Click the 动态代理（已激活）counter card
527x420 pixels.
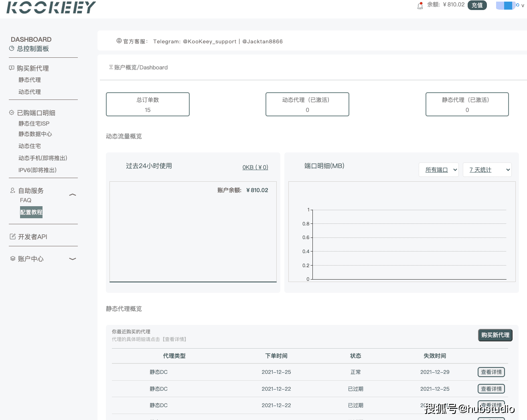pos(307,104)
